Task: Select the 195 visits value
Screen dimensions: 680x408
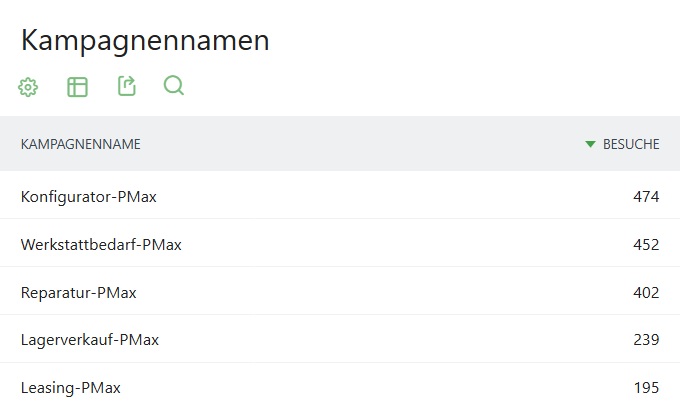Action: 646,388
